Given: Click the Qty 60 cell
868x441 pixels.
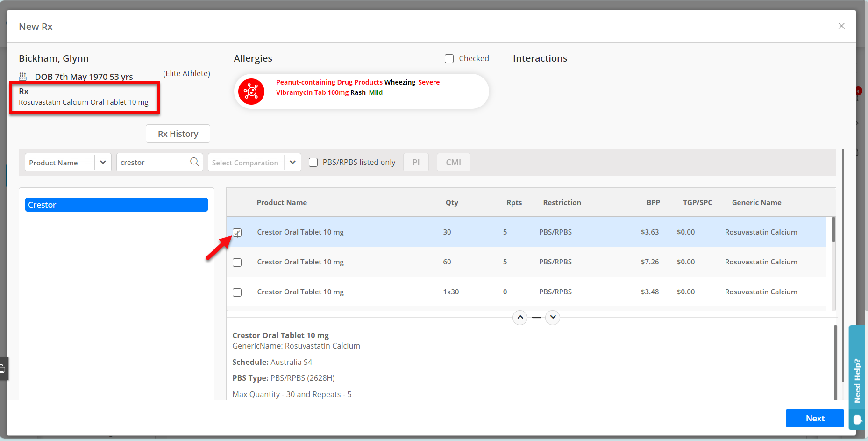Looking at the screenshot, I should [x=447, y=262].
